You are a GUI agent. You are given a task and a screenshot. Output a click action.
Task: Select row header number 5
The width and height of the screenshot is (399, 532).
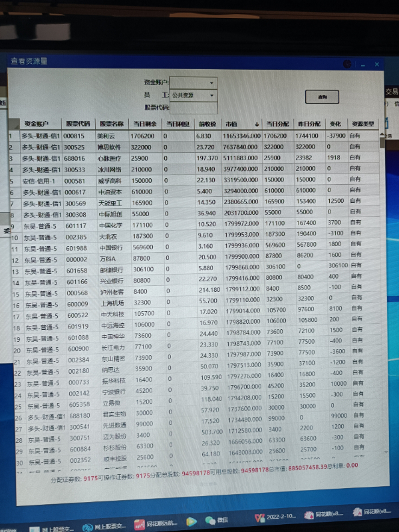[15, 182]
